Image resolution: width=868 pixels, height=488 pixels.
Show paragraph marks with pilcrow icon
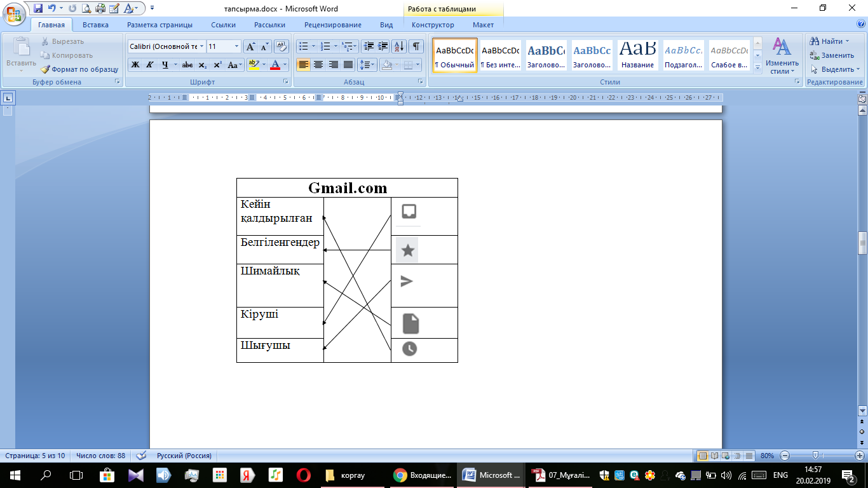[x=416, y=46]
